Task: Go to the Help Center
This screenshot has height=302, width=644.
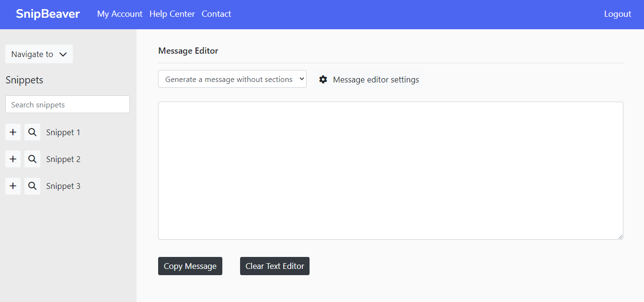Action: pyautogui.click(x=172, y=14)
